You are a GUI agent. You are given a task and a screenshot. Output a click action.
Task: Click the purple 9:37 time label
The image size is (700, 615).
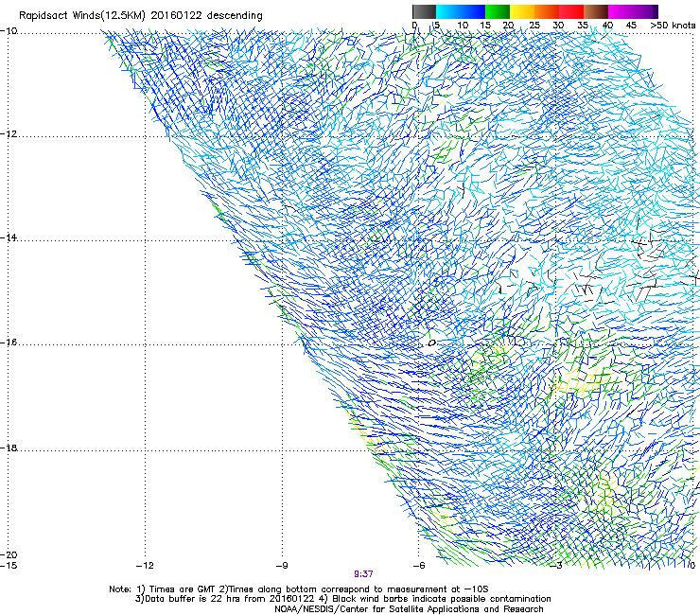[x=363, y=574]
